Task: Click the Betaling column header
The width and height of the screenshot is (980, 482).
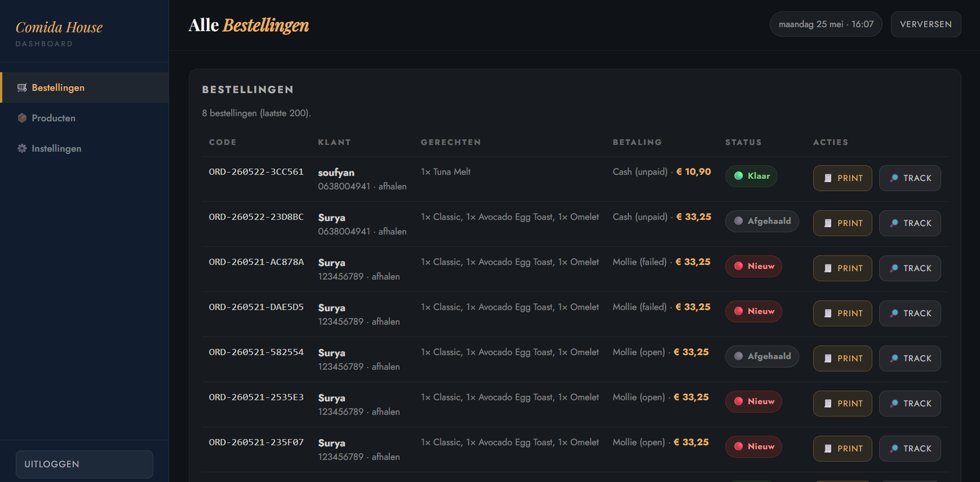Action: (x=637, y=142)
